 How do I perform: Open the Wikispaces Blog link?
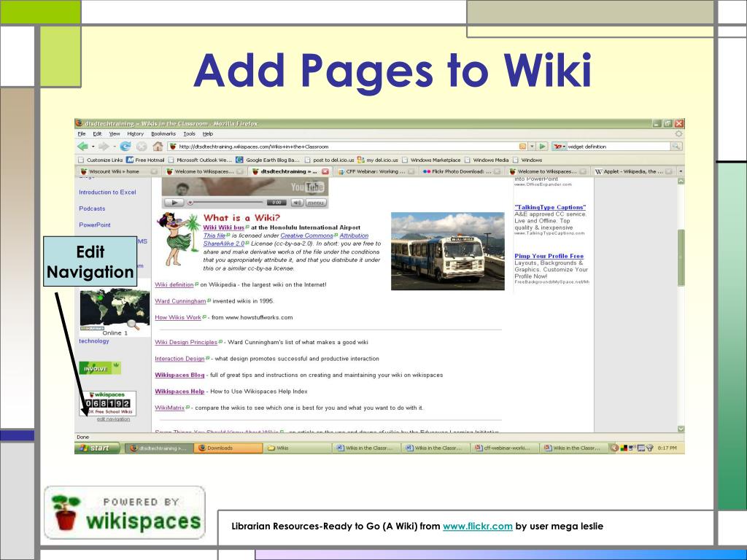click(x=179, y=376)
